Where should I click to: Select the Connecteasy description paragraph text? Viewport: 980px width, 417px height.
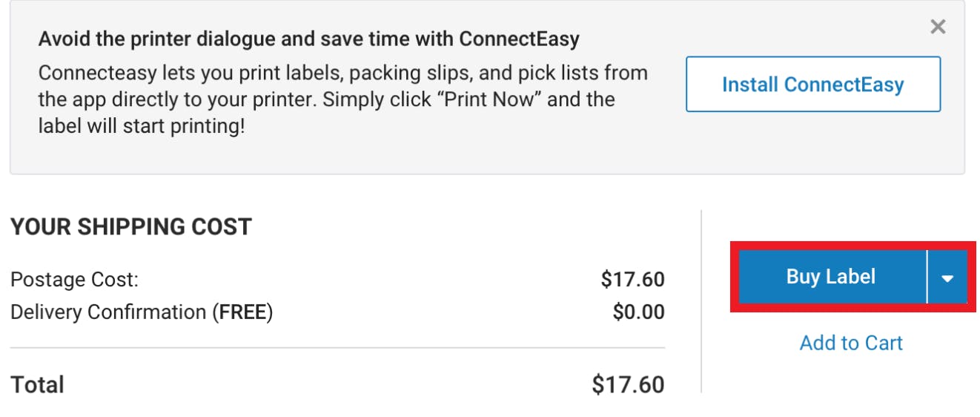[x=342, y=73]
